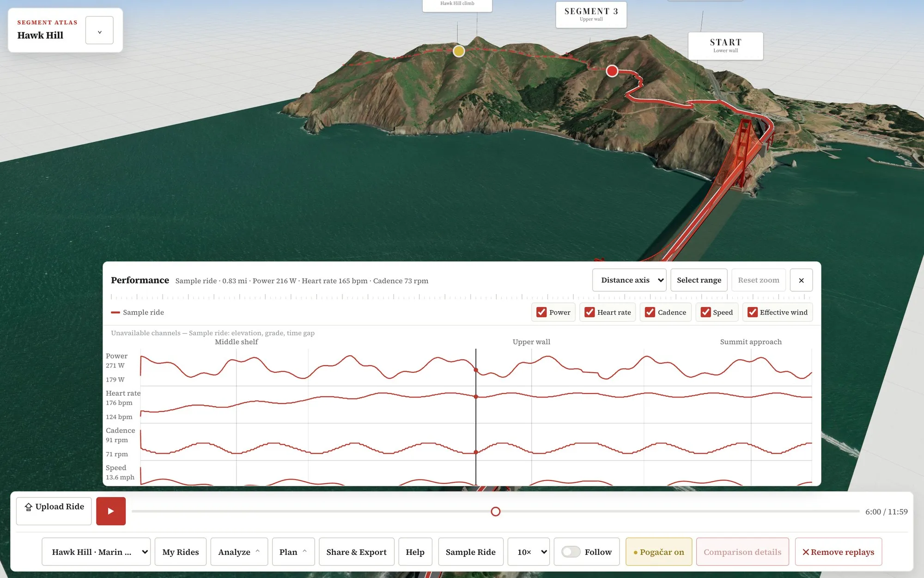Click the playback scrubber handle
The image size is (924, 578).
point(495,511)
